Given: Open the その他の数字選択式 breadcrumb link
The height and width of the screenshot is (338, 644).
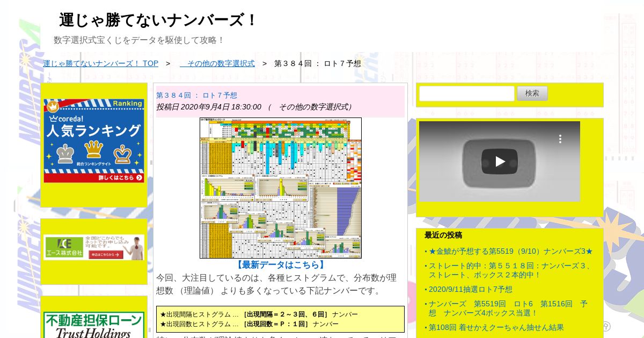Looking at the screenshot, I should click(x=217, y=63).
